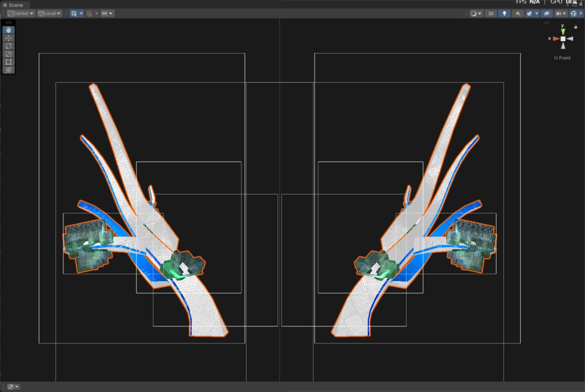Expand grid snapping settings arrow

[x=97, y=14]
